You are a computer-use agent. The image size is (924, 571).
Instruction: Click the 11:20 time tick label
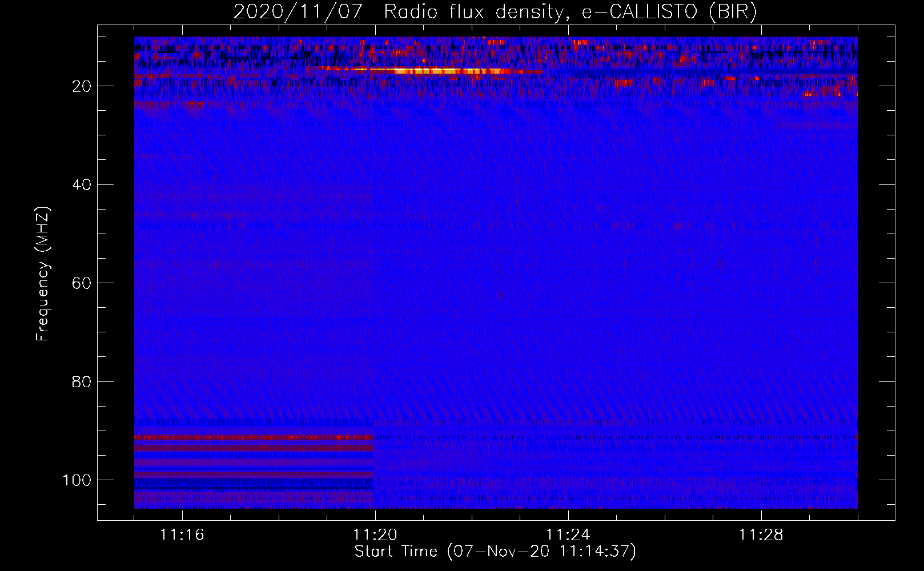point(375,535)
